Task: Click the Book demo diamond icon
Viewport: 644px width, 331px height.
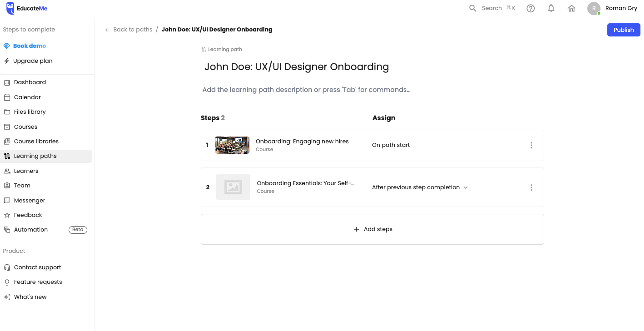Action: point(7,46)
